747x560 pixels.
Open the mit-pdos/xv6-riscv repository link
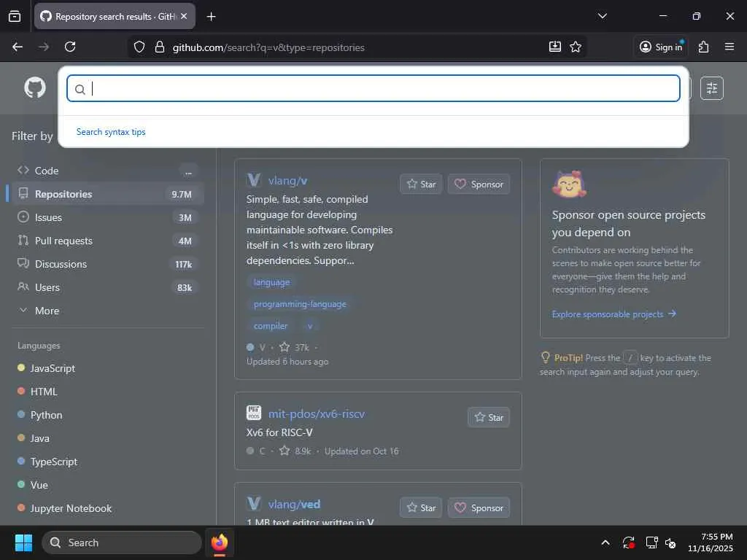coord(317,414)
